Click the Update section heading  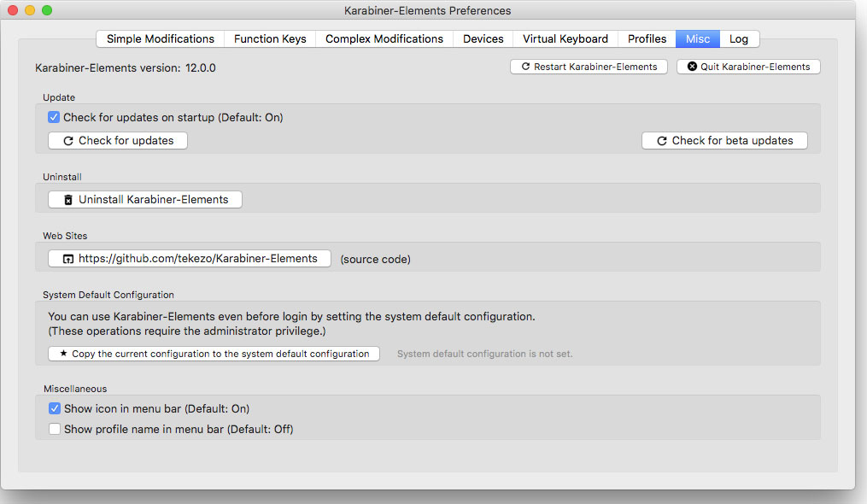pos(59,97)
